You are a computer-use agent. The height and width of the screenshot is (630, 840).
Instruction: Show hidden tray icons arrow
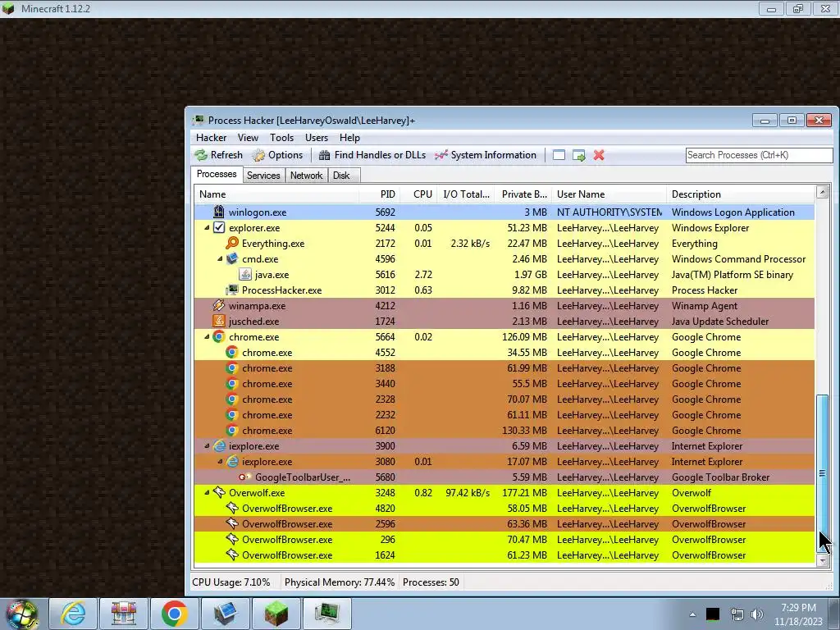click(692, 614)
